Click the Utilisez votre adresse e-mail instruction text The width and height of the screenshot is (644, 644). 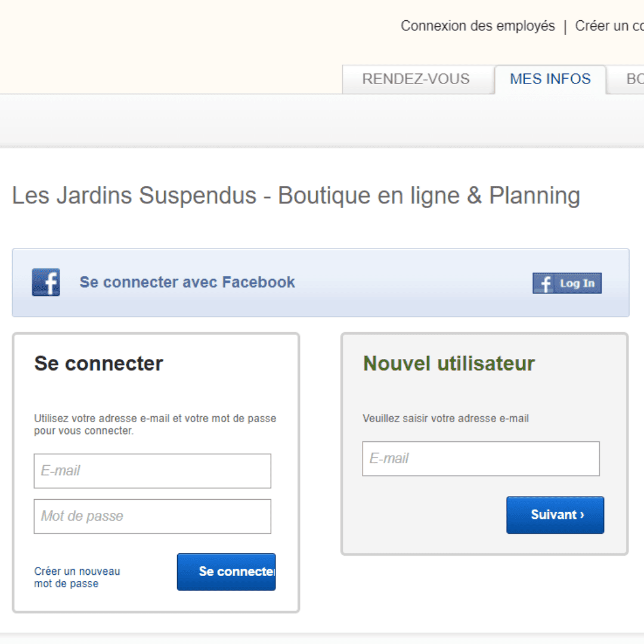[155, 425]
